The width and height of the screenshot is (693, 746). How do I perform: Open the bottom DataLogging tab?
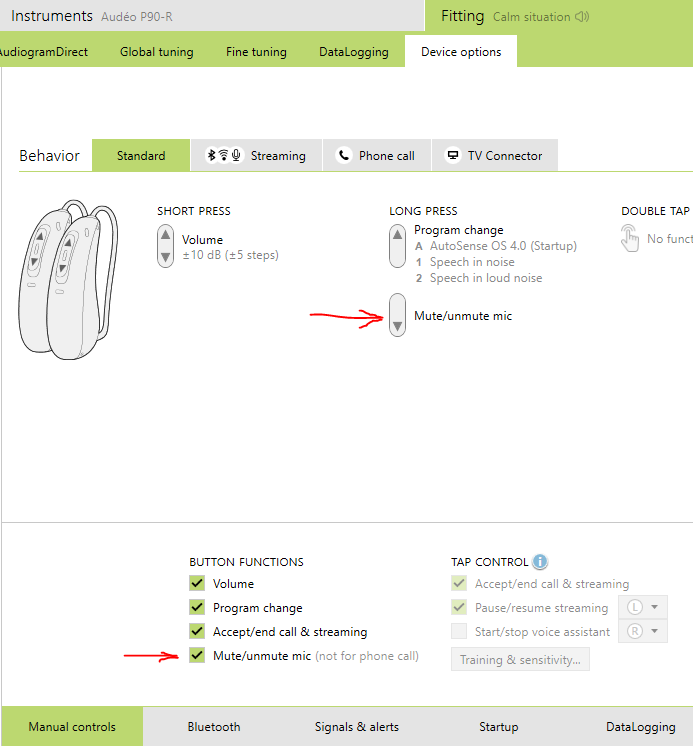pos(640,726)
